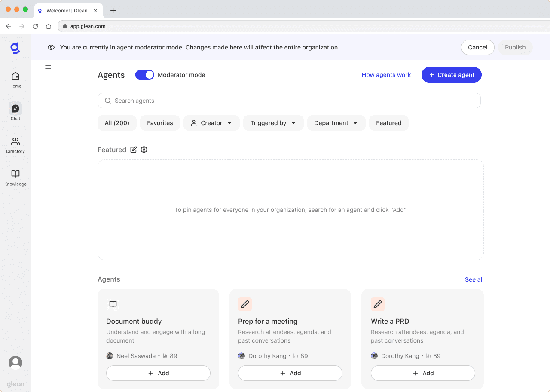Screen dimensions: 550x392
Task: Open How agents work link
Action: (386, 75)
